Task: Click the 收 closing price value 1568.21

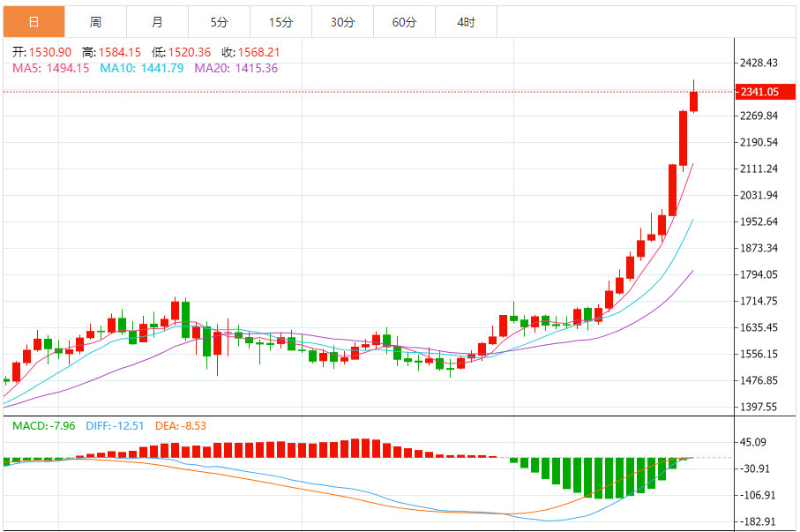Action: click(x=258, y=53)
